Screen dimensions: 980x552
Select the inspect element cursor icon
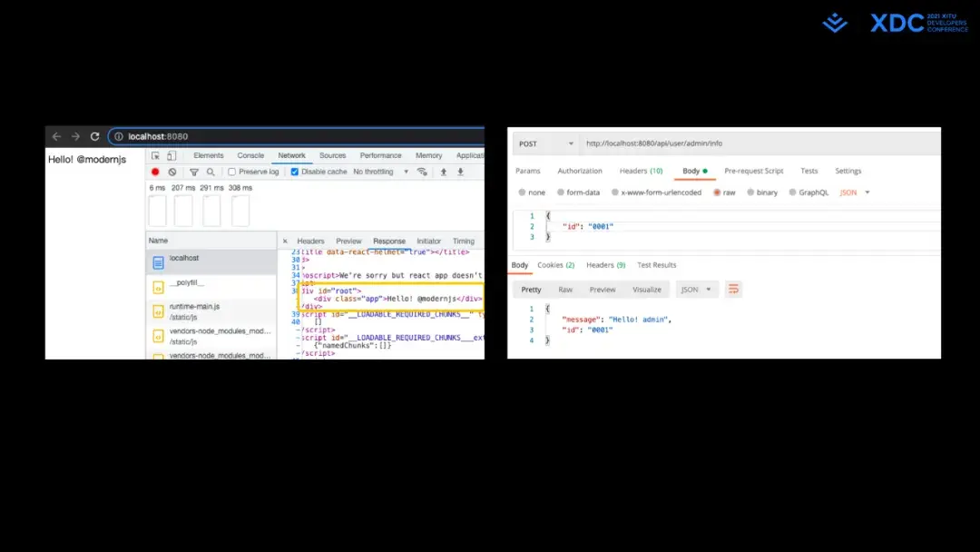155,155
